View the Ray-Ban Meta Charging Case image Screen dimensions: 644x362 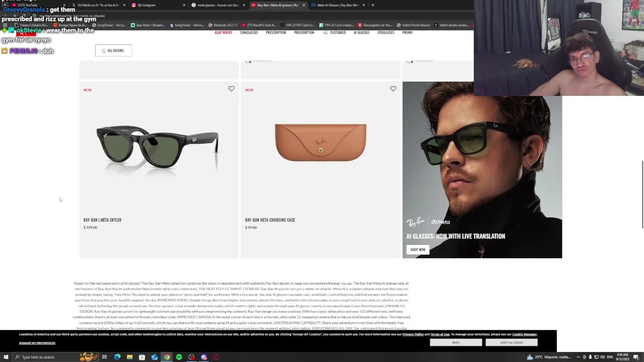point(320,142)
